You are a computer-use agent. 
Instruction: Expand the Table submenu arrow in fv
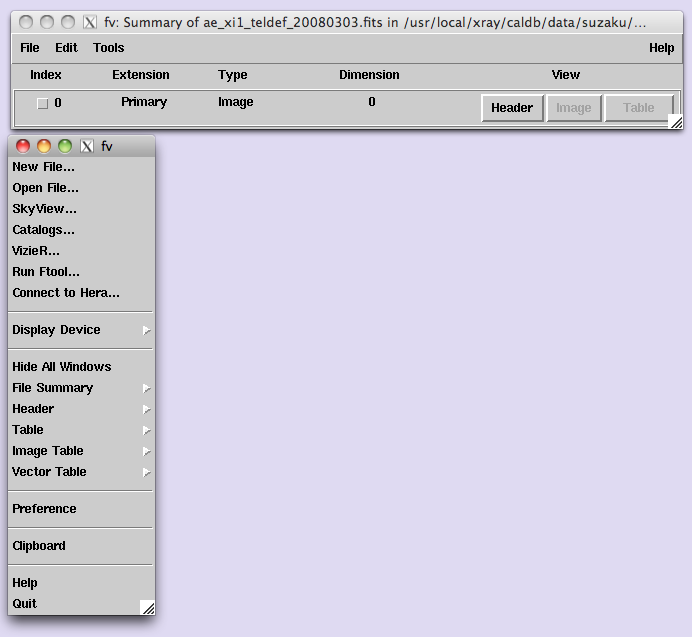[147, 430]
